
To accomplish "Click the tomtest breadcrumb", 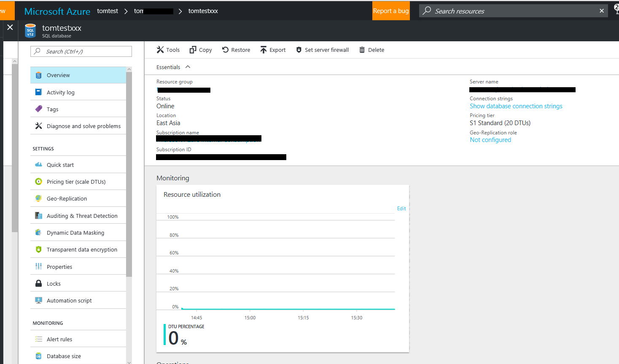I will (x=108, y=11).
